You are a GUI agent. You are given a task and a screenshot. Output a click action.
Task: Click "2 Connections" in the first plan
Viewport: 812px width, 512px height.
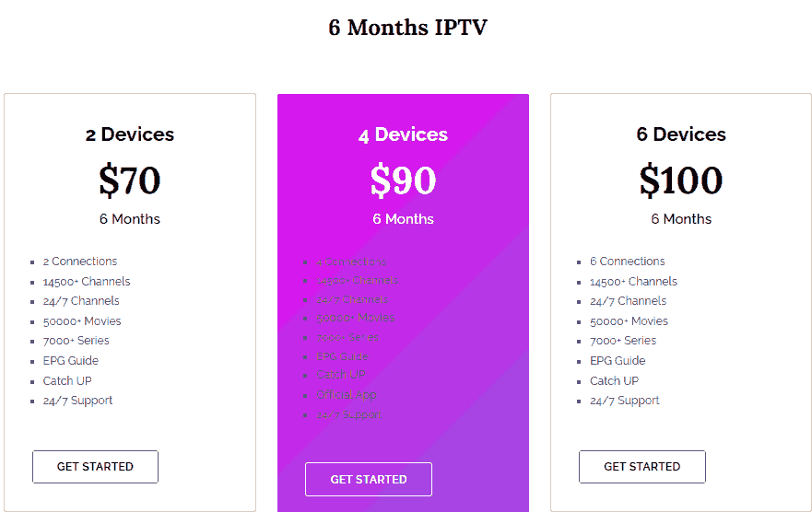[x=80, y=262]
